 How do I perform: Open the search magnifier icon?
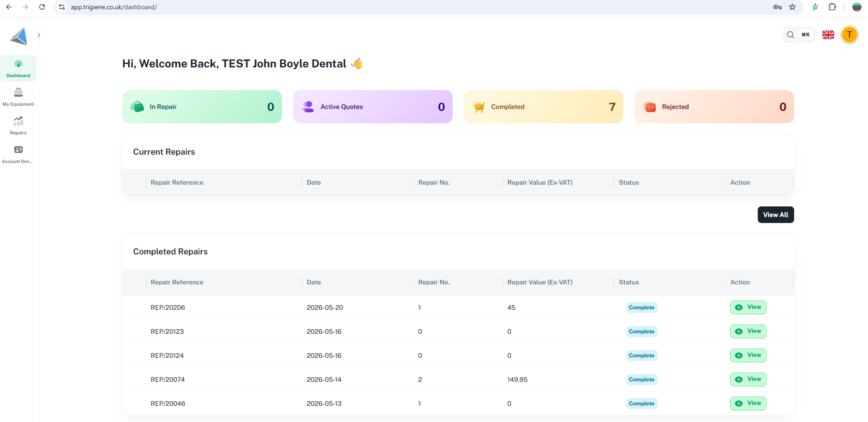tap(790, 35)
